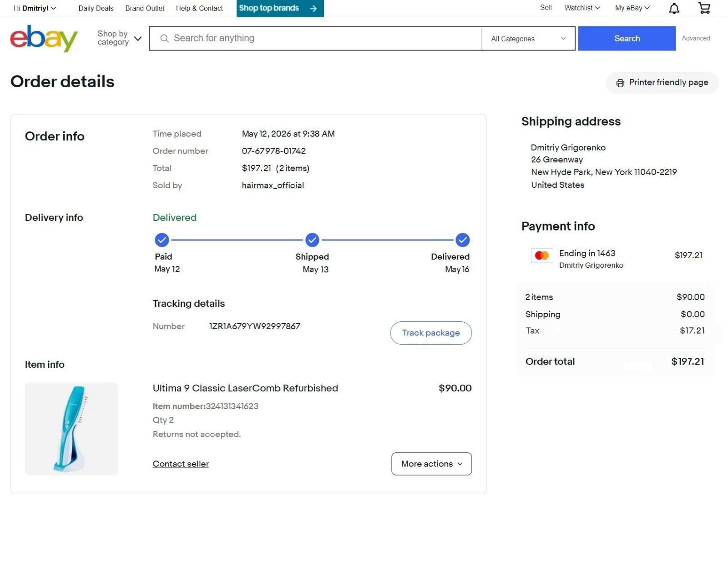This screenshot has height=581, width=728.
Task: Click the Track package button
Action: point(431,333)
